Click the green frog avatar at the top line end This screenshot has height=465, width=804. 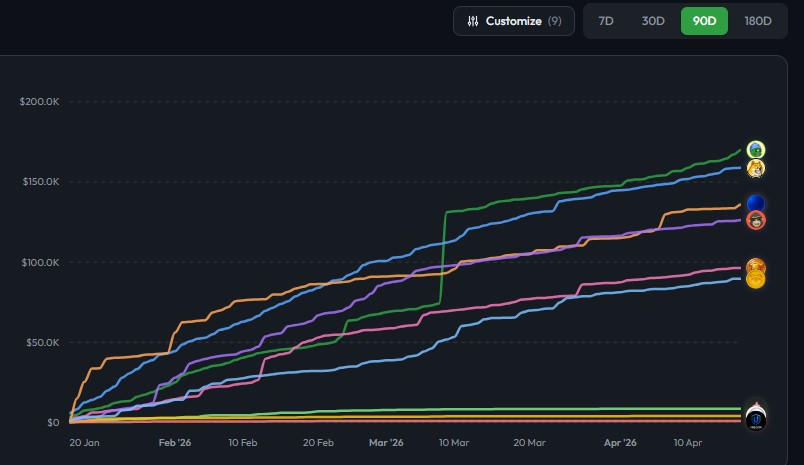pyautogui.click(x=756, y=151)
